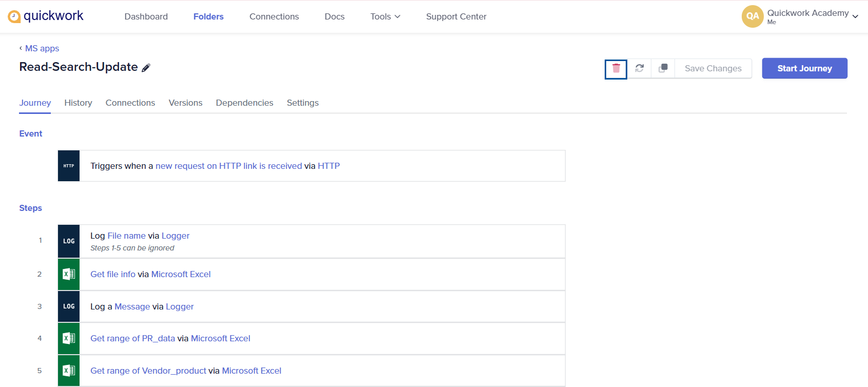
Task: Open the Connections nav item in top bar
Action: pyautogui.click(x=274, y=16)
